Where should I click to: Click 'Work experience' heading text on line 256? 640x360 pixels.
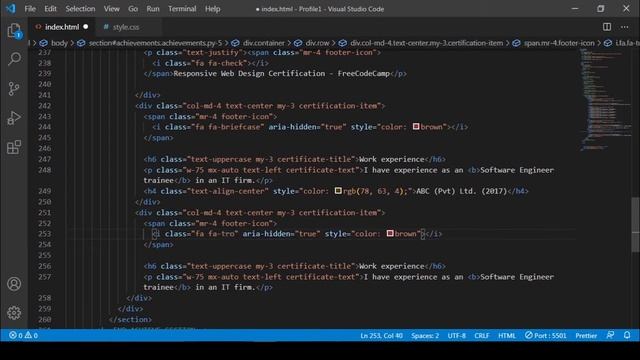392,266
